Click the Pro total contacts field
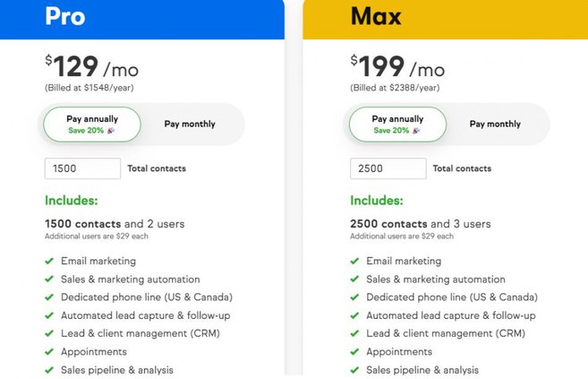The image size is (588, 379). point(82,168)
